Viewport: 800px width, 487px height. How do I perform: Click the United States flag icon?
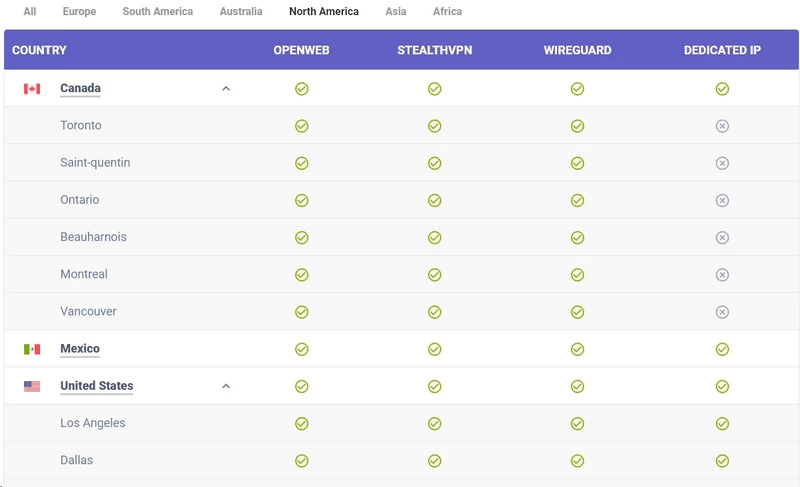32,386
